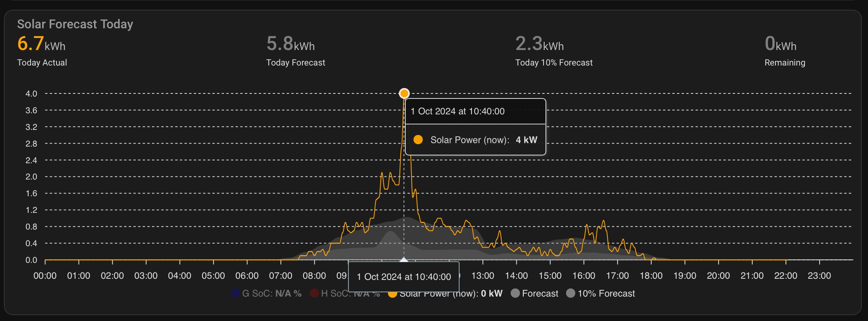Click the 0 kWh remaining value
This screenshot has width=868, height=321.
[781, 43]
